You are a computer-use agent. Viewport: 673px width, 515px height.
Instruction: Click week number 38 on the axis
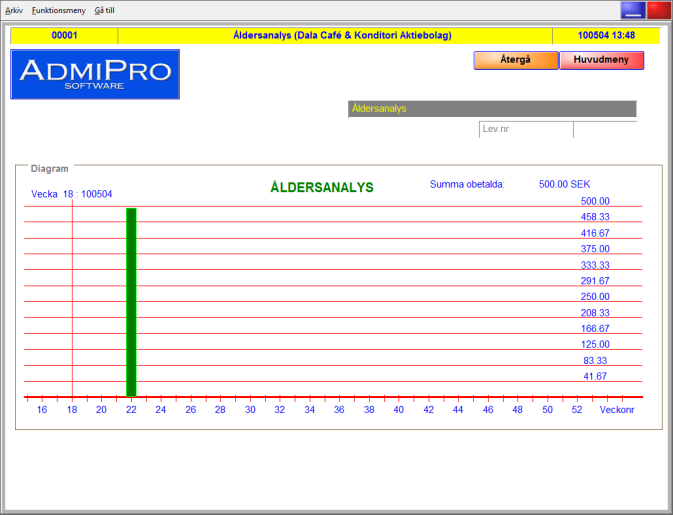click(x=369, y=410)
